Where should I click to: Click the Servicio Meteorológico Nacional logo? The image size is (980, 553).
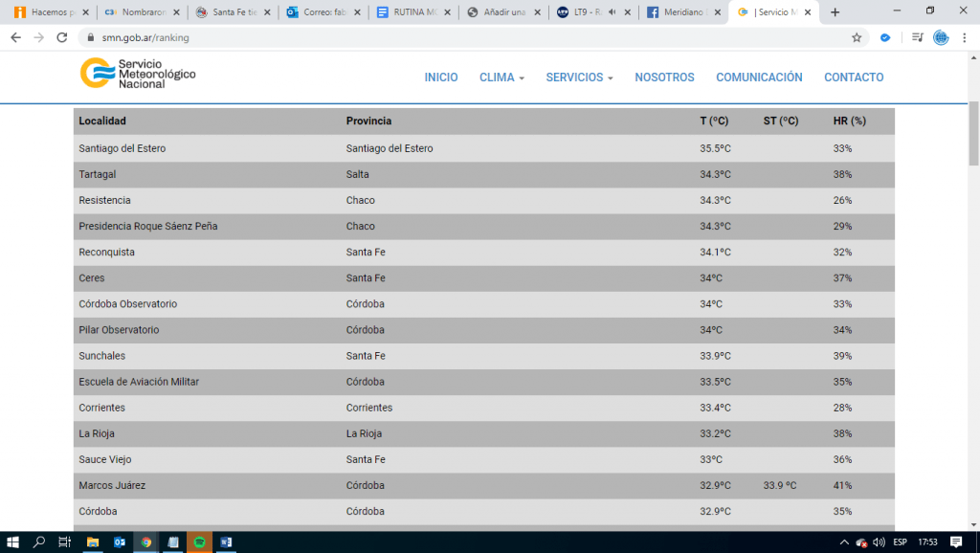click(138, 74)
